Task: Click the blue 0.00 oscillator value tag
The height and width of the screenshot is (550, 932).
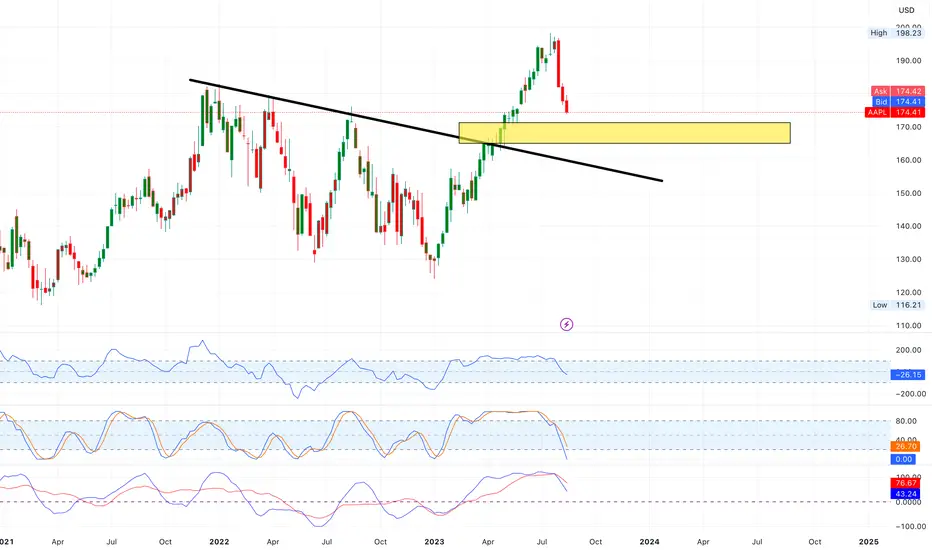Action: [x=903, y=459]
